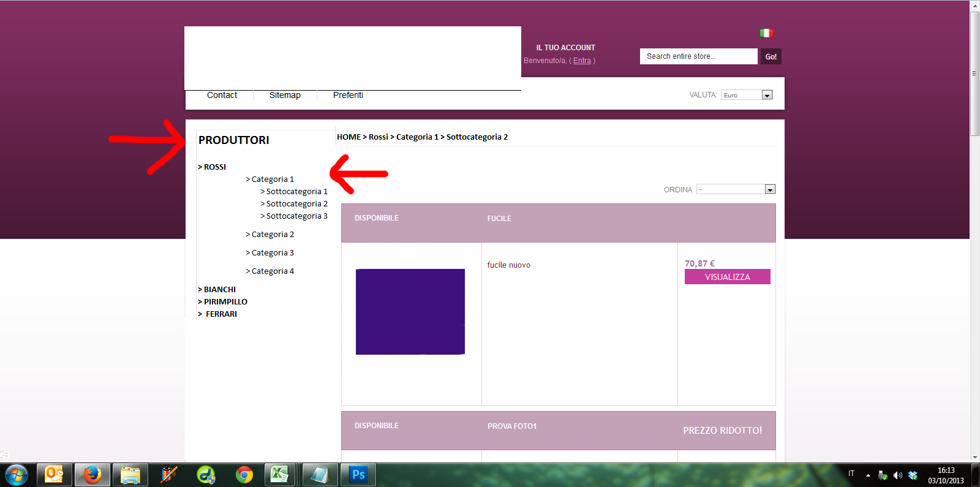
Task: Expand the PIRIMPILLO producer
Action: coord(223,301)
